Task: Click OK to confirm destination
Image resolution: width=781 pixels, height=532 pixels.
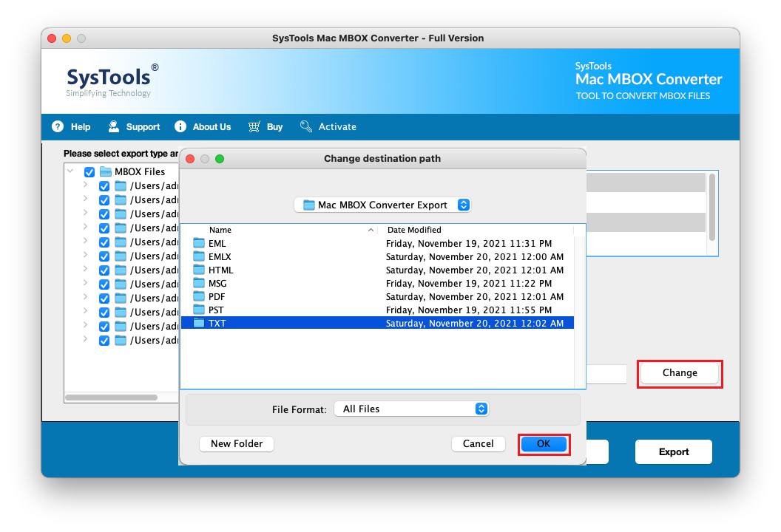Action: (544, 444)
